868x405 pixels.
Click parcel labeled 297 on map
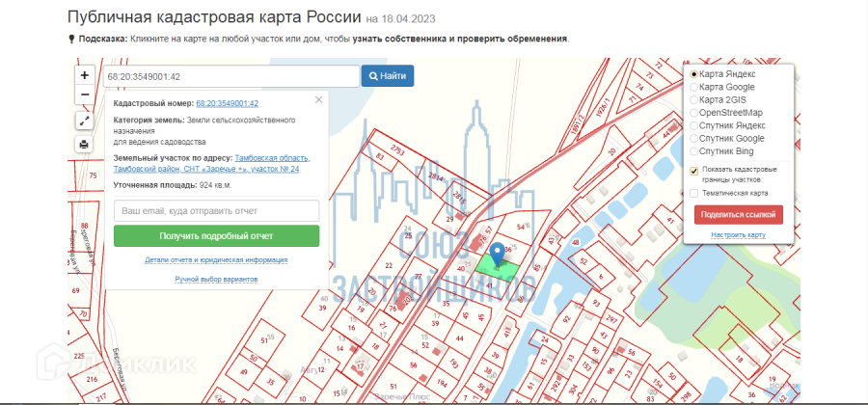click(x=611, y=320)
